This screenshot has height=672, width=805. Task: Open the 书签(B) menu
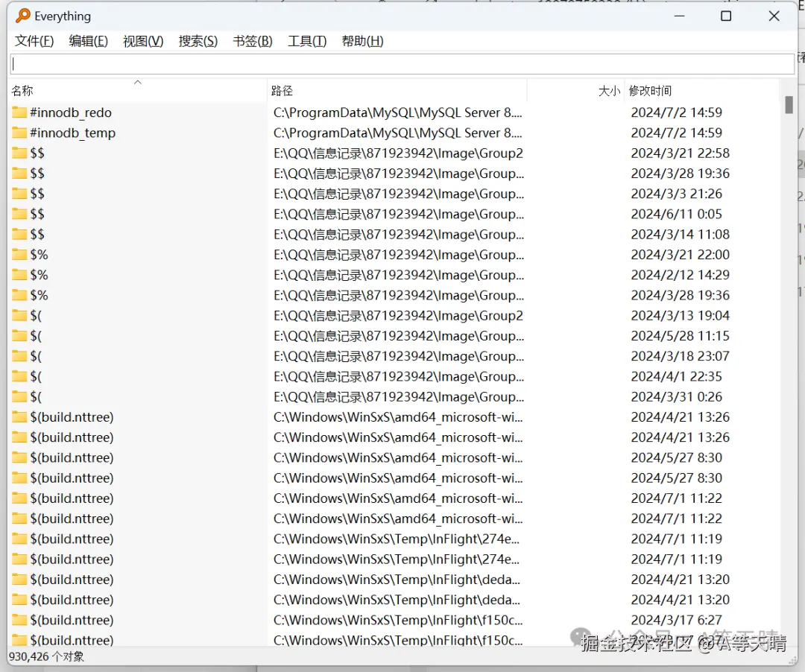click(x=253, y=41)
